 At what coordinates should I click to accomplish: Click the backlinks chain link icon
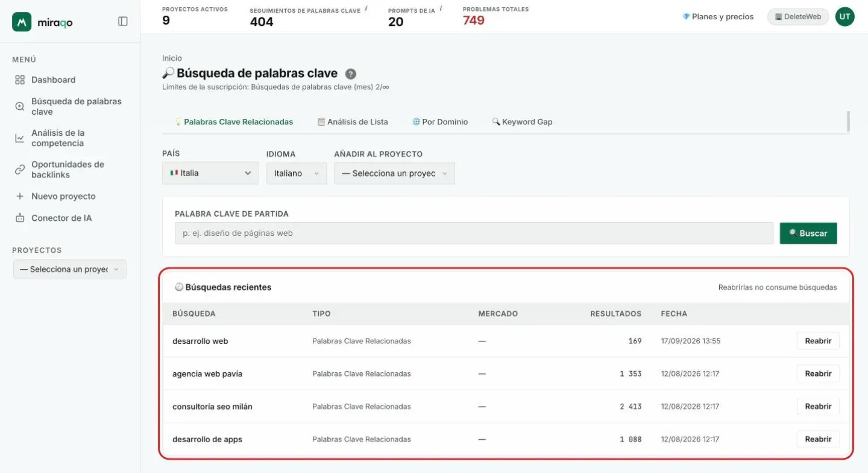coord(20,170)
